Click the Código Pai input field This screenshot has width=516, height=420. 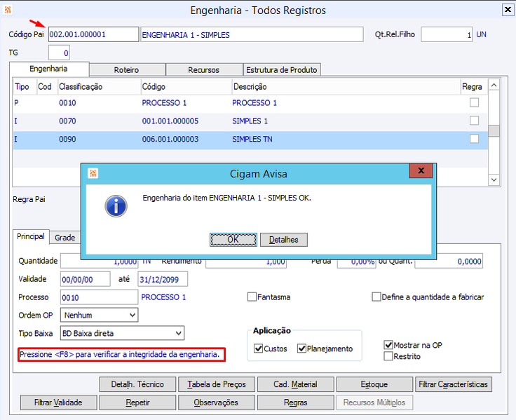[93, 34]
